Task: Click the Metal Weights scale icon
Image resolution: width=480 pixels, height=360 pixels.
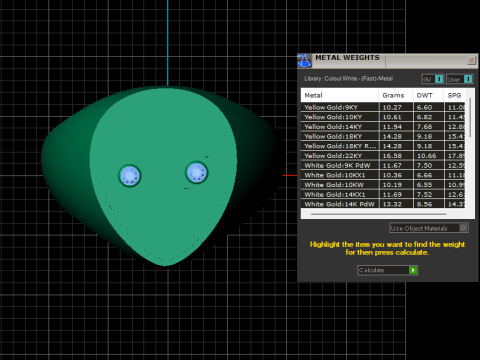Action: click(x=304, y=61)
